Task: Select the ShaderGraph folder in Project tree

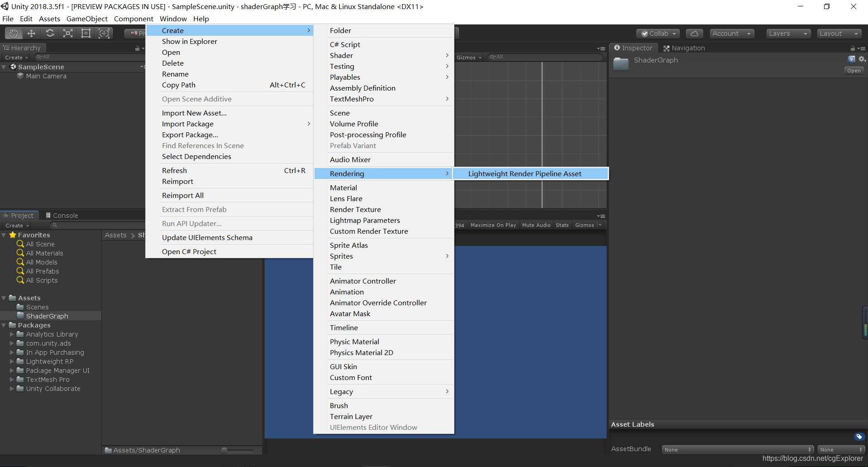Action: coord(47,316)
